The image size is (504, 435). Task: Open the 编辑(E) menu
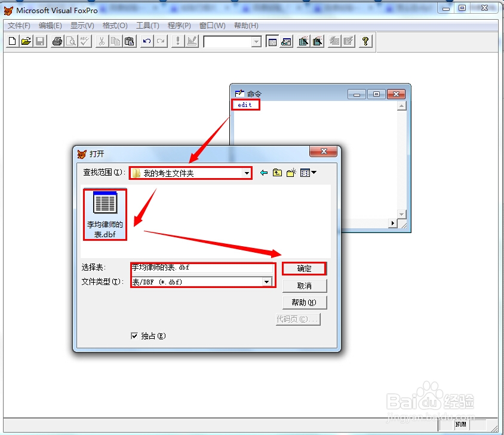click(50, 26)
